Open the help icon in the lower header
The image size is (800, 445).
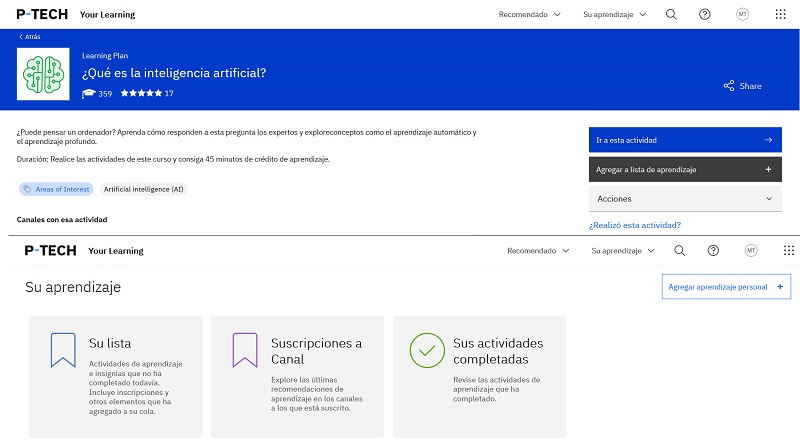pyautogui.click(x=713, y=251)
